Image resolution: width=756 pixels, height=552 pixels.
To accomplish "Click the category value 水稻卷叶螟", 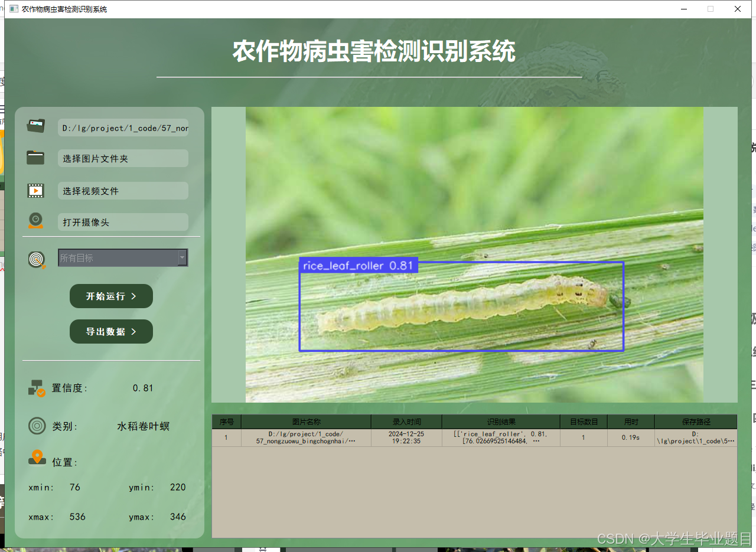I will click(x=144, y=426).
